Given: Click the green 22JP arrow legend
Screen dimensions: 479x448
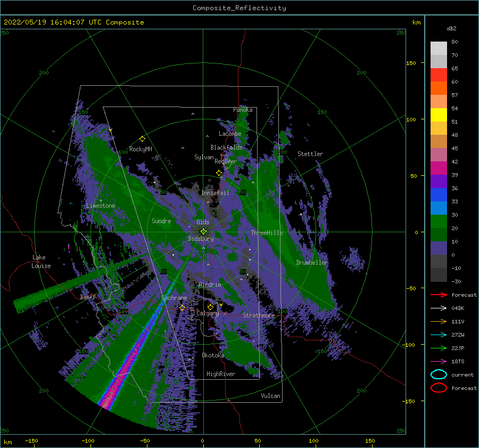Looking at the screenshot, I should [439, 348].
